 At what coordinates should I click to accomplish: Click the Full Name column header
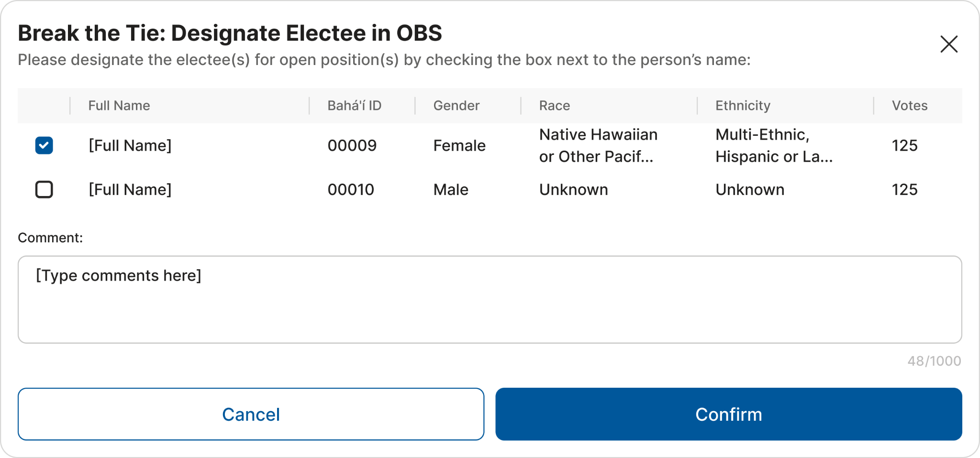[x=119, y=106]
